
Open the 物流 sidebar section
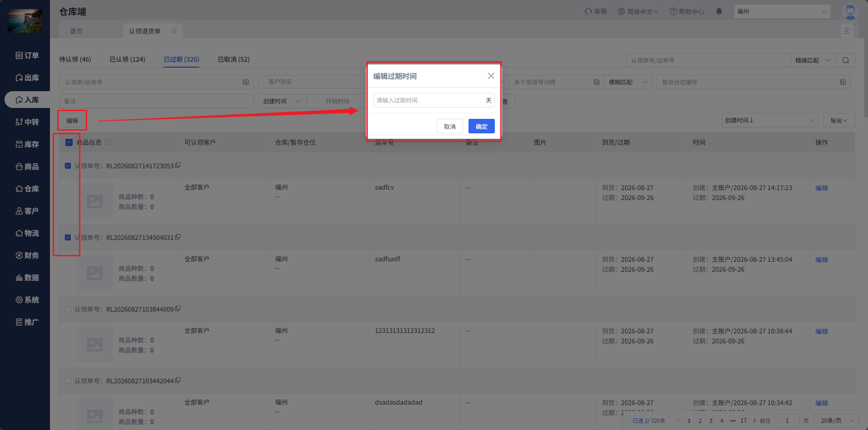coord(27,233)
